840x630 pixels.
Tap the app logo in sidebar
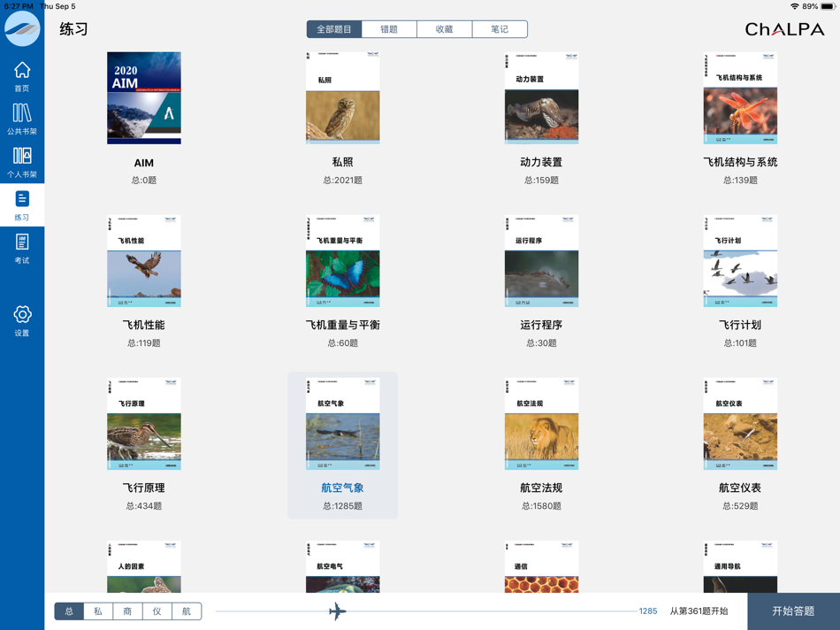[x=22, y=28]
